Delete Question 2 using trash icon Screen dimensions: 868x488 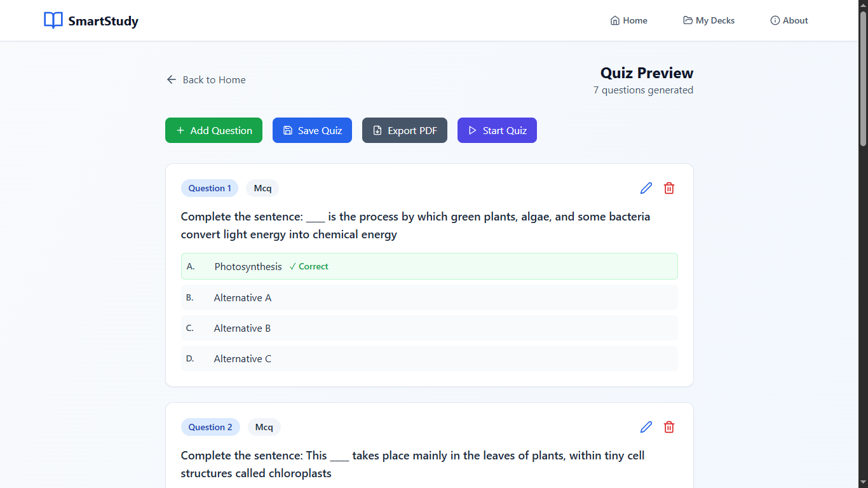coord(669,427)
